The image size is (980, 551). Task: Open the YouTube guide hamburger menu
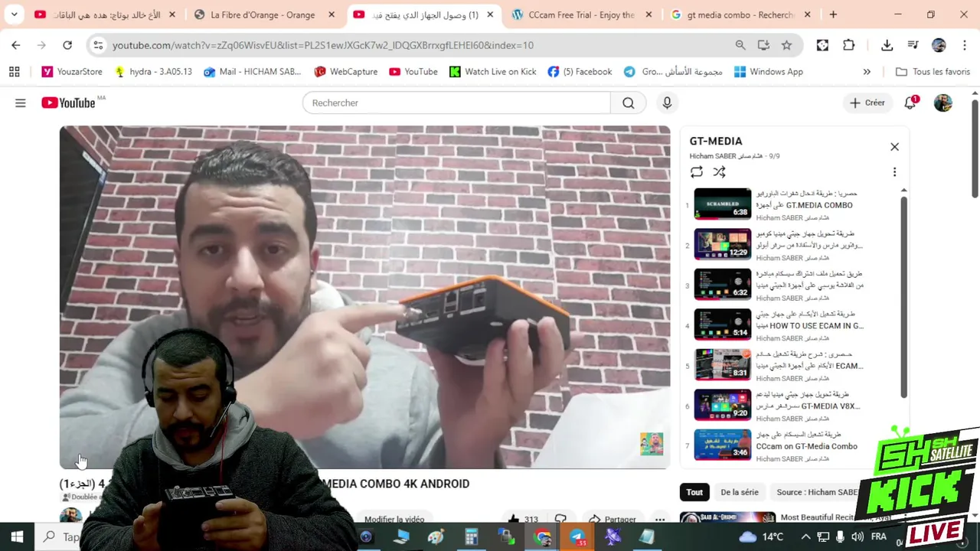coord(21,103)
